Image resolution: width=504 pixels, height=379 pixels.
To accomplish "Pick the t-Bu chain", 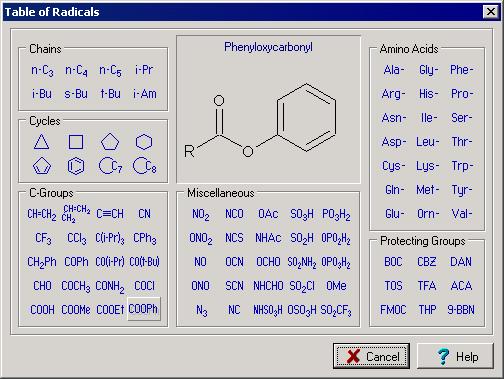I will point(111,94).
